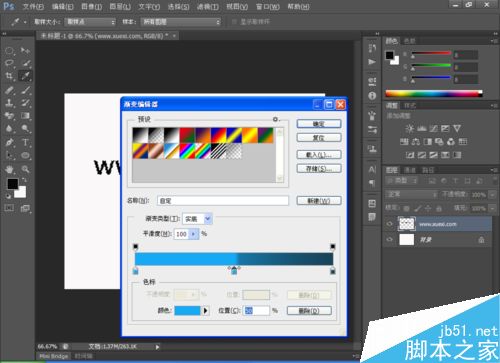Click 确定 in gradient editor

tap(319, 124)
